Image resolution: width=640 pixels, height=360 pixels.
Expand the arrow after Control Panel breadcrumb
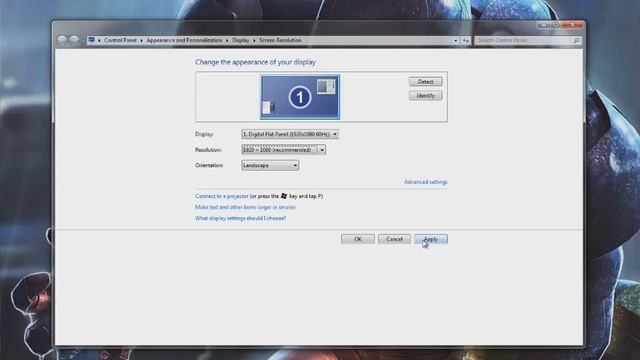141,40
